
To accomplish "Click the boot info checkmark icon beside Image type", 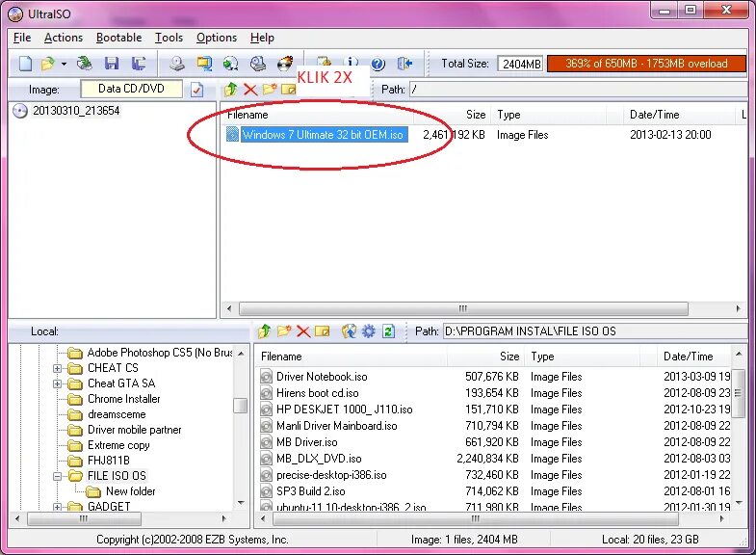I will (196, 90).
